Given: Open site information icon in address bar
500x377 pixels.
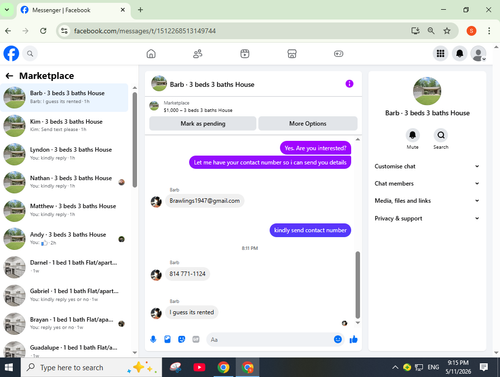Looking at the screenshot, I should click(64, 31).
